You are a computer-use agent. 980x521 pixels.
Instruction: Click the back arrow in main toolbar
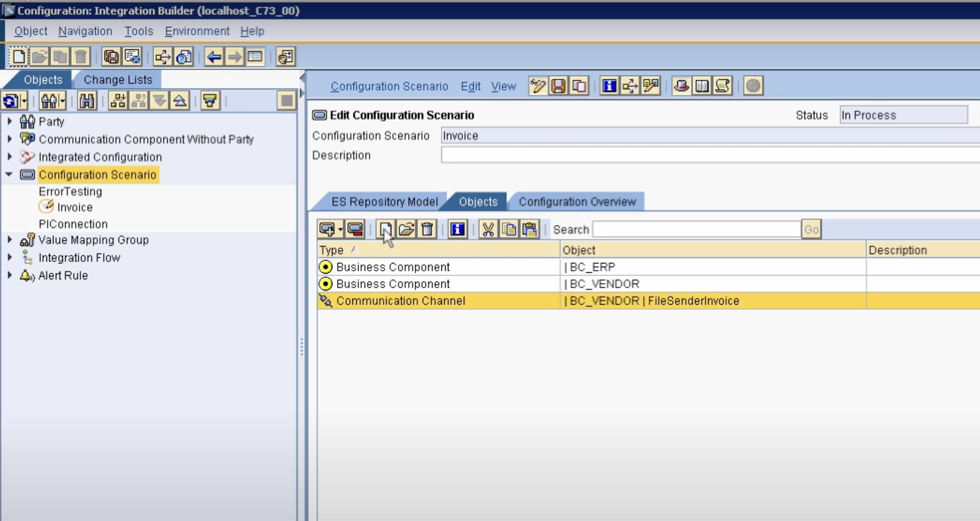point(214,57)
